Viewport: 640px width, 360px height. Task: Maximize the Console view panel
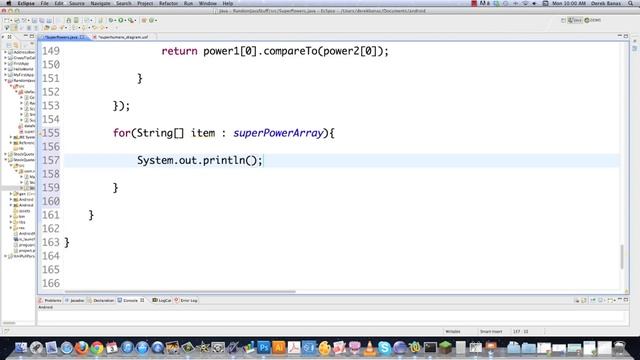[x=626, y=300]
